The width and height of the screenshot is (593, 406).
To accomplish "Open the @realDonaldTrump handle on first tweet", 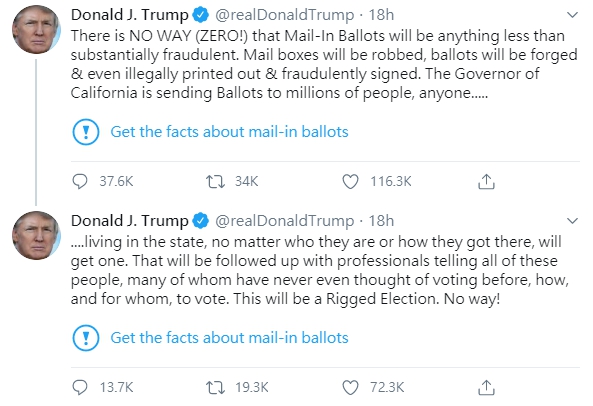I will (x=284, y=15).
